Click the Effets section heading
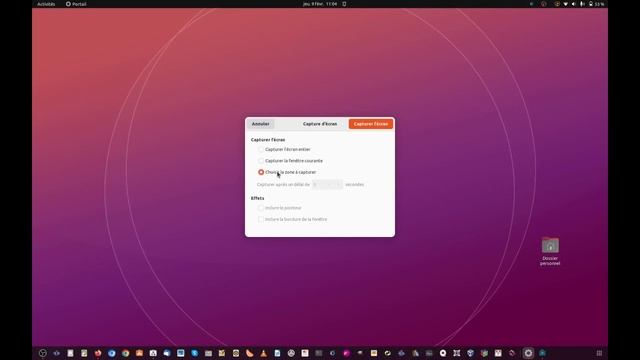The image size is (640, 360). coord(258,198)
